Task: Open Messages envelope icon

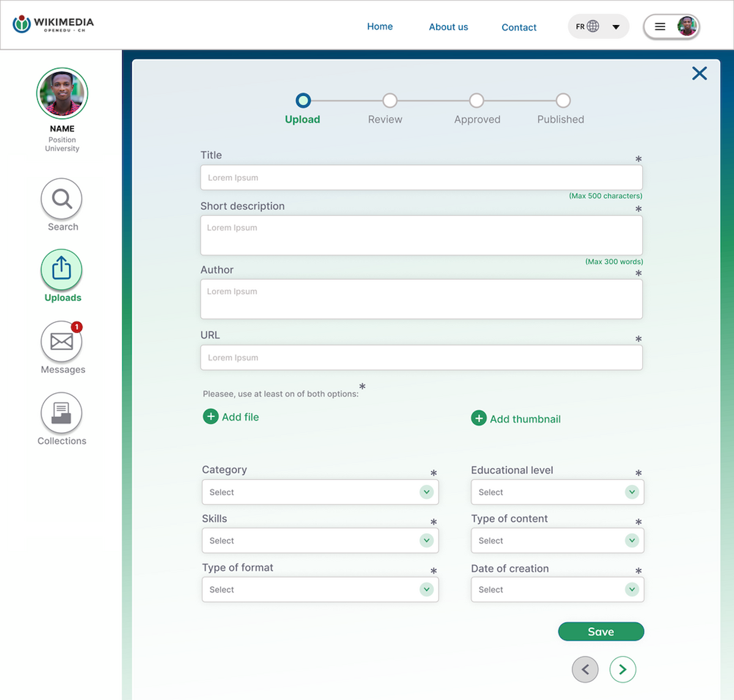Action: click(x=61, y=341)
